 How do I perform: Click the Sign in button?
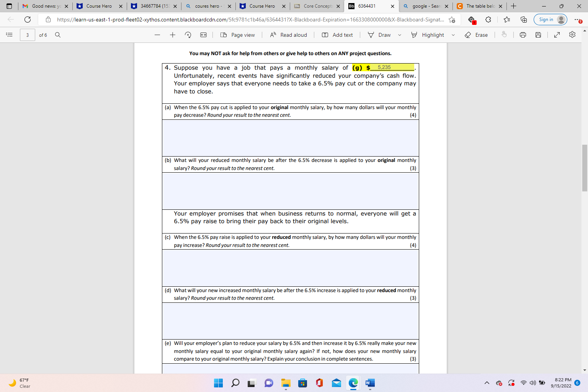click(x=550, y=19)
